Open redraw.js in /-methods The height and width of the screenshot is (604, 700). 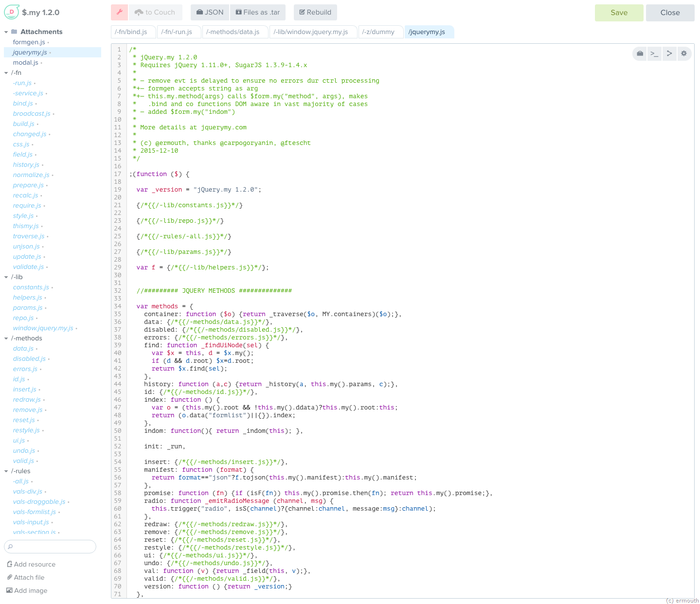[27, 400]
